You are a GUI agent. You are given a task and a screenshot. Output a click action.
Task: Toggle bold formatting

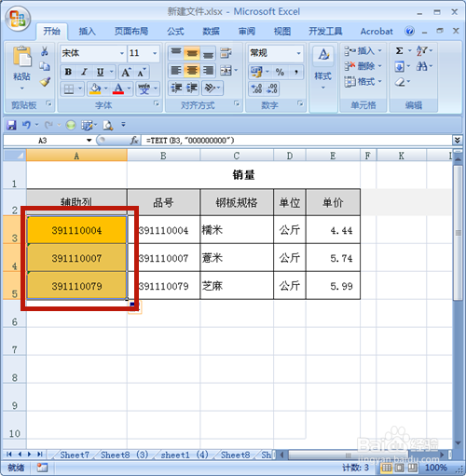[68, 72]
